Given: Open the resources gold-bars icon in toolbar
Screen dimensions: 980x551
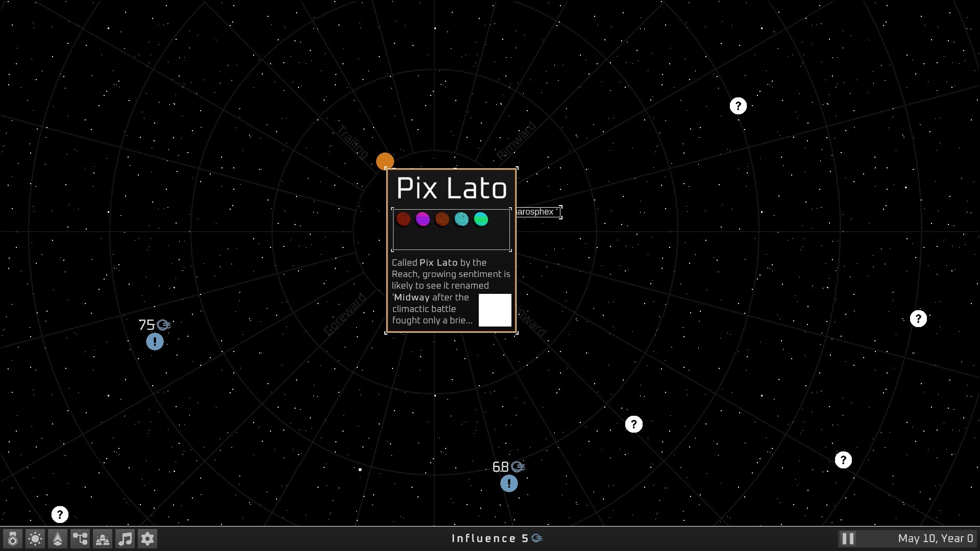Looking at the screenshot, I should [x=102, y=538].
